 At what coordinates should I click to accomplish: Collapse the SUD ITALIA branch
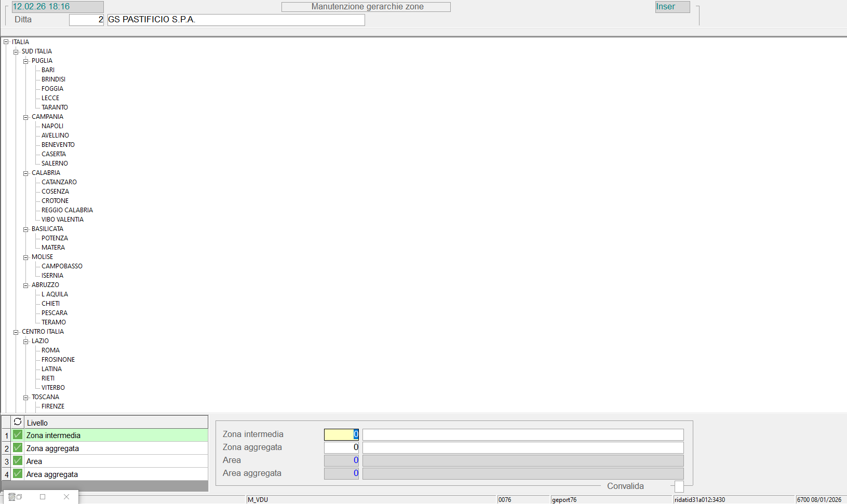16,52
